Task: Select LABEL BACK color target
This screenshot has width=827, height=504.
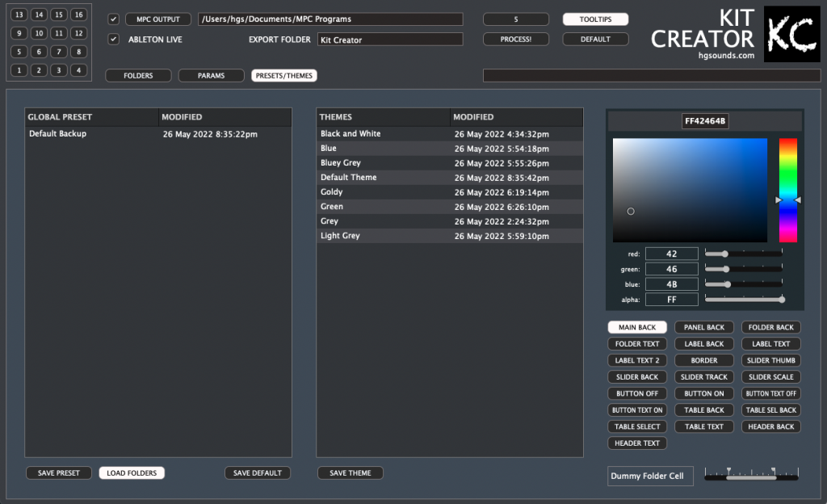Action: coord(704,344)
